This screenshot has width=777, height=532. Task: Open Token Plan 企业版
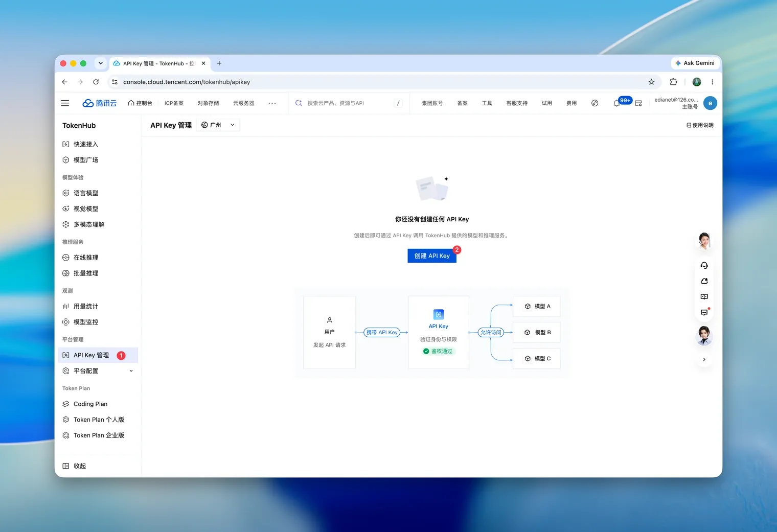coord(98,435)
